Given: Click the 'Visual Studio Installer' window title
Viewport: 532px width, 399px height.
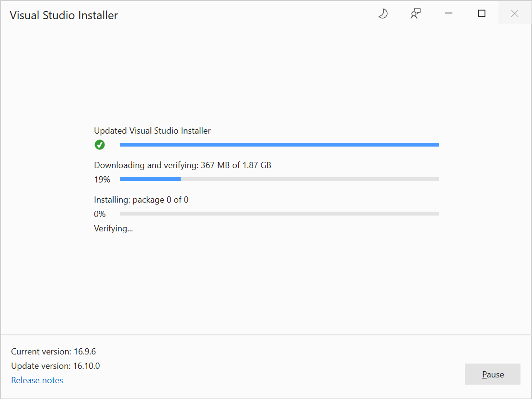Looking at the screenshot, I should 64,15.
